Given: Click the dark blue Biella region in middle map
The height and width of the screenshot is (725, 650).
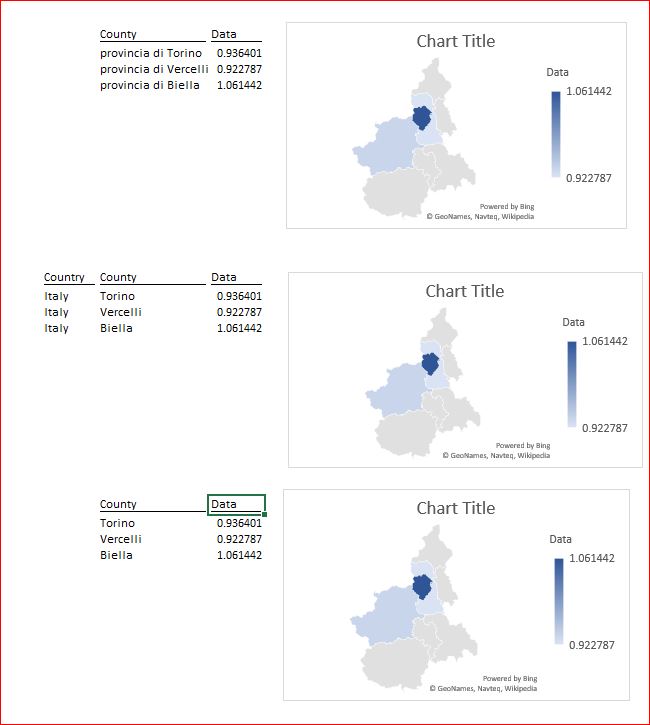Looking at the screenshot, I should tap(430, 363).
